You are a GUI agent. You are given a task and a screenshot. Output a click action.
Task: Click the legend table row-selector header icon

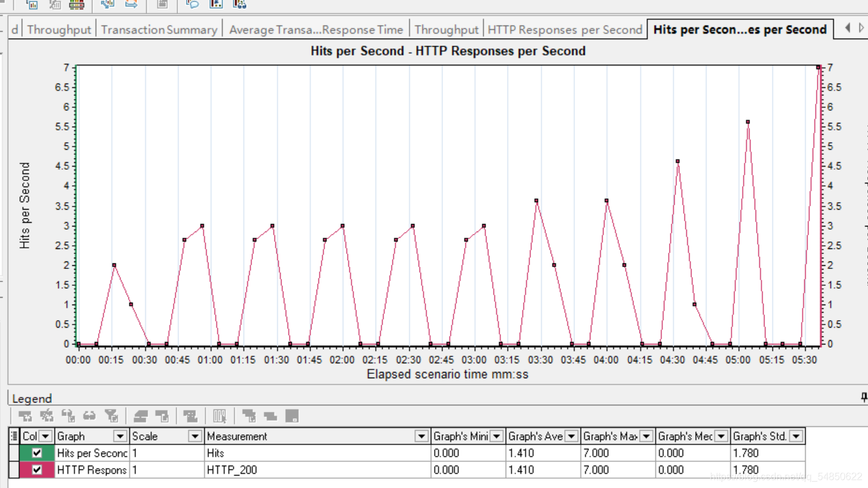tap(14, 436)
